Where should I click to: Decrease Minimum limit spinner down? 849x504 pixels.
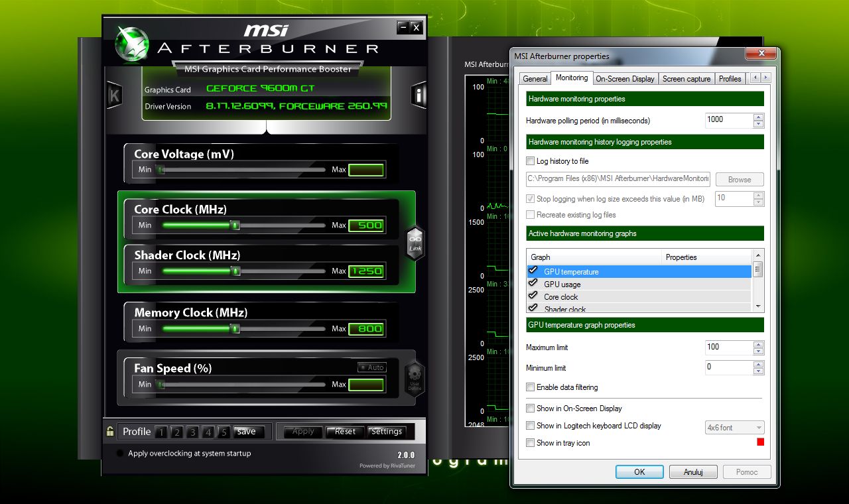coord(759,371)
